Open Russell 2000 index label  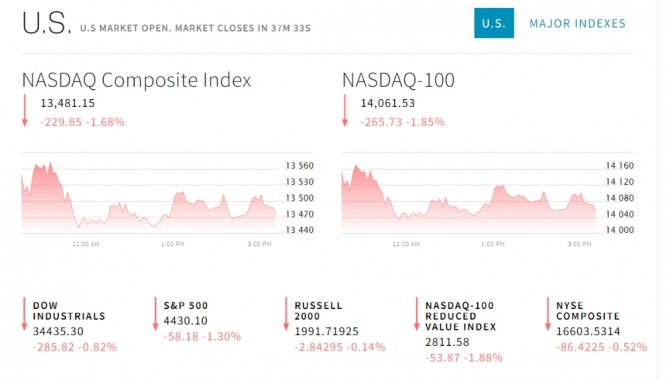(x=318, y=311)
